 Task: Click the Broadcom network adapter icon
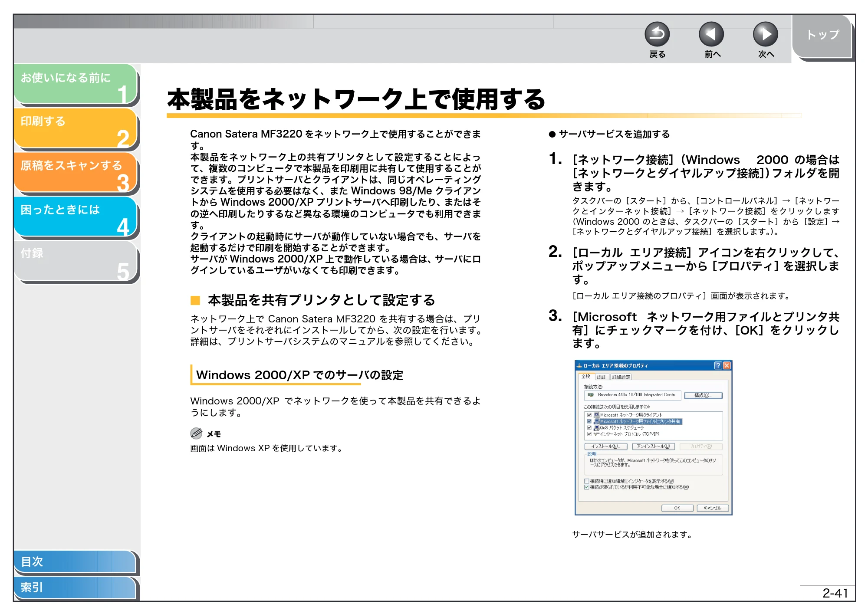(591, 395)
